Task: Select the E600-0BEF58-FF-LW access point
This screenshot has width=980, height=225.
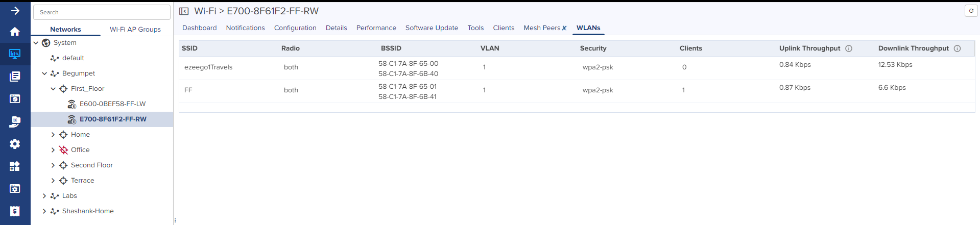Action: 112,104
